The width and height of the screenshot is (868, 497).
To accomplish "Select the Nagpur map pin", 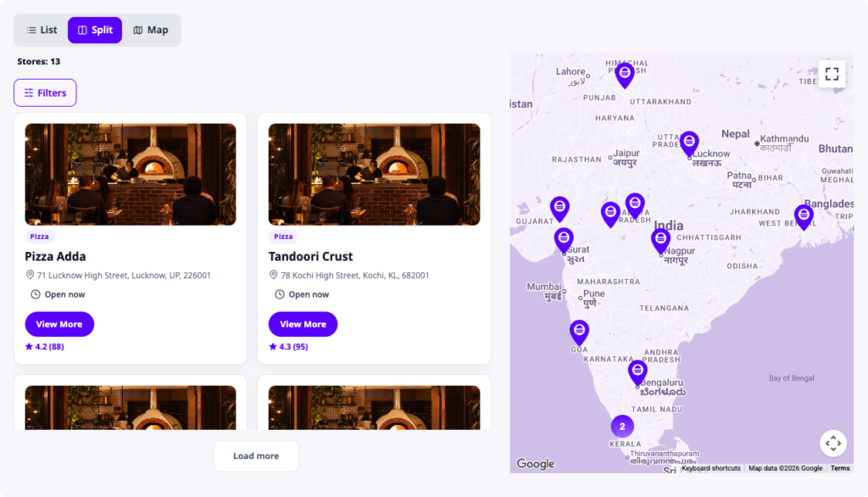I will (660, 242).
